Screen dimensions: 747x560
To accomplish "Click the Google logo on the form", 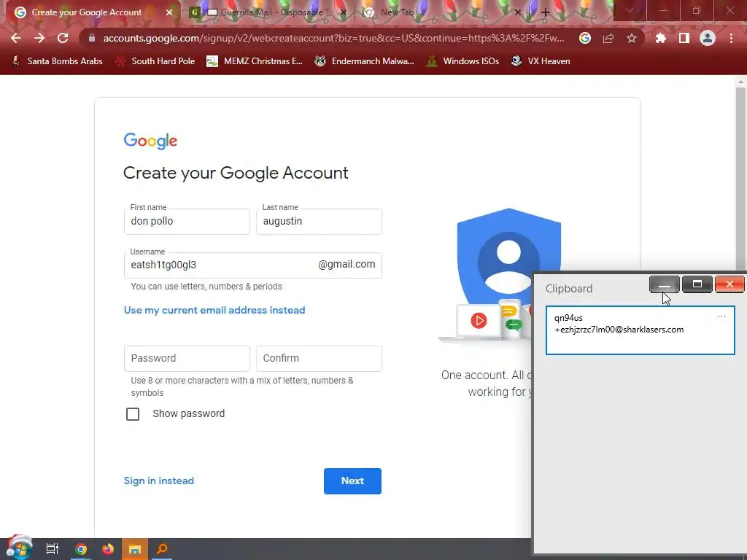I will [x=150, y=141].
